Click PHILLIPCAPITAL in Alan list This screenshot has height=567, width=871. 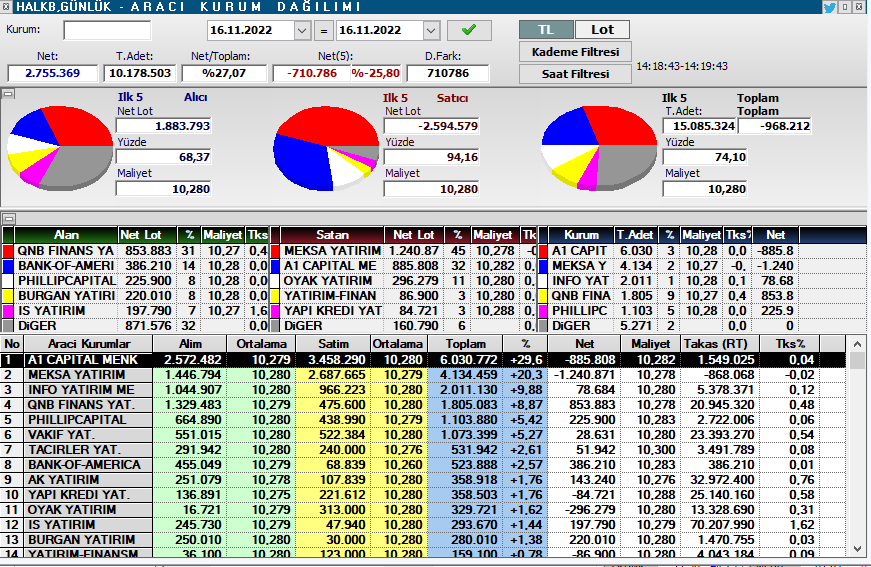67,281
